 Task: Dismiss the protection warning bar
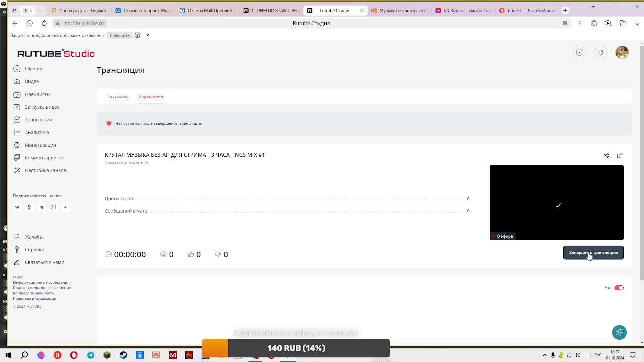[x=147, y=35]
